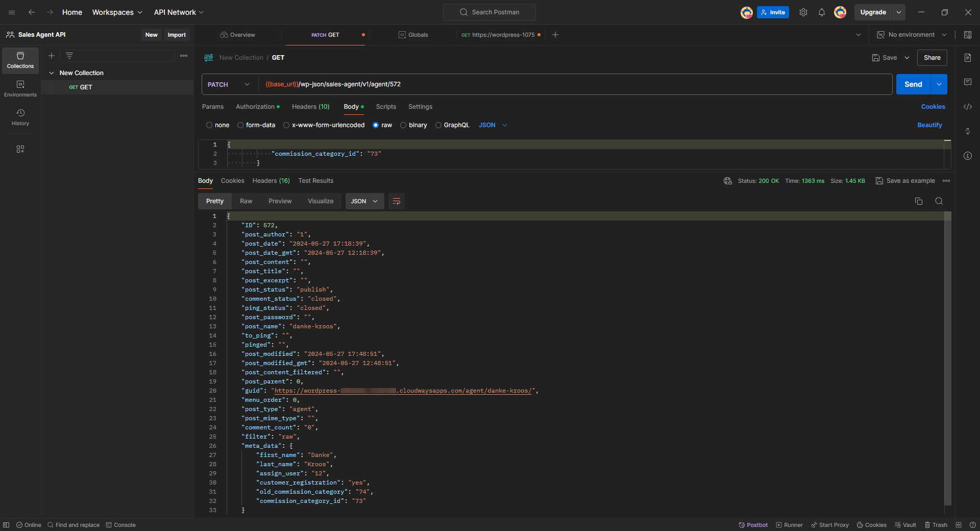Viewport: 980px width, 531px height.
Task: Click the Import button
Action: (177, 35)
